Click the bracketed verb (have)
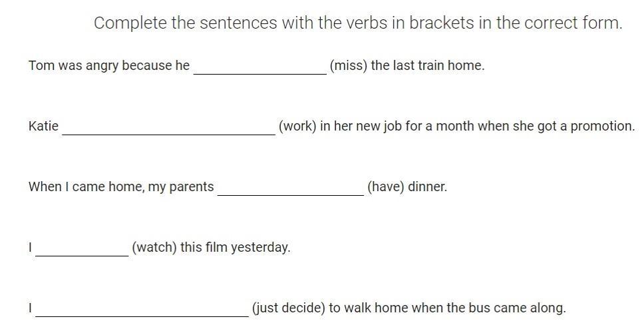 [386, 186]
